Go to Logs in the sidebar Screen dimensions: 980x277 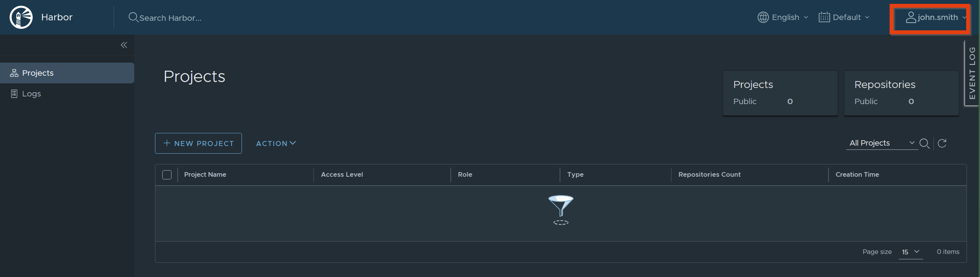pos(32,94)
